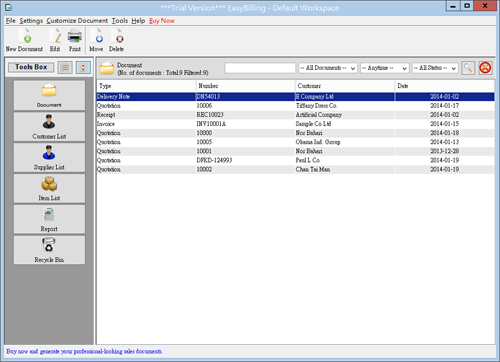
Task: Click customer Sample Co Ltd
Action: pyautogui.click(x=313, y=124)
